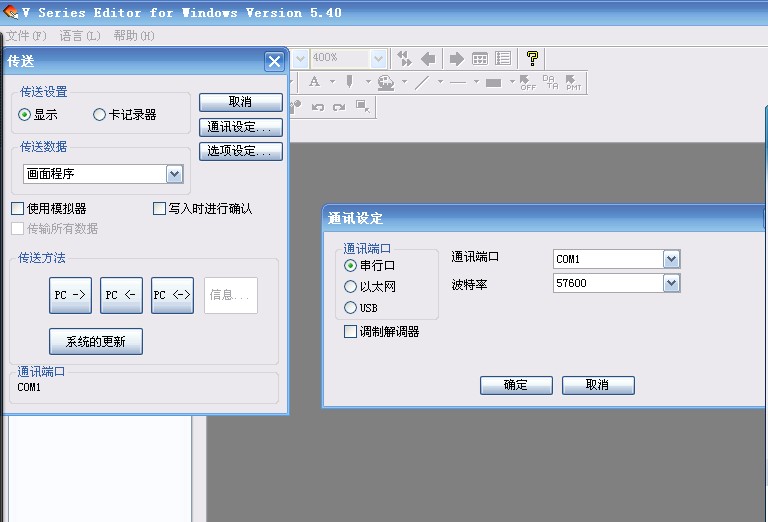Image resolution: width=768 pixels, height=522 pixels.
Task: Open the 57600 baud rate dropdown
Action: pos(671,284)
